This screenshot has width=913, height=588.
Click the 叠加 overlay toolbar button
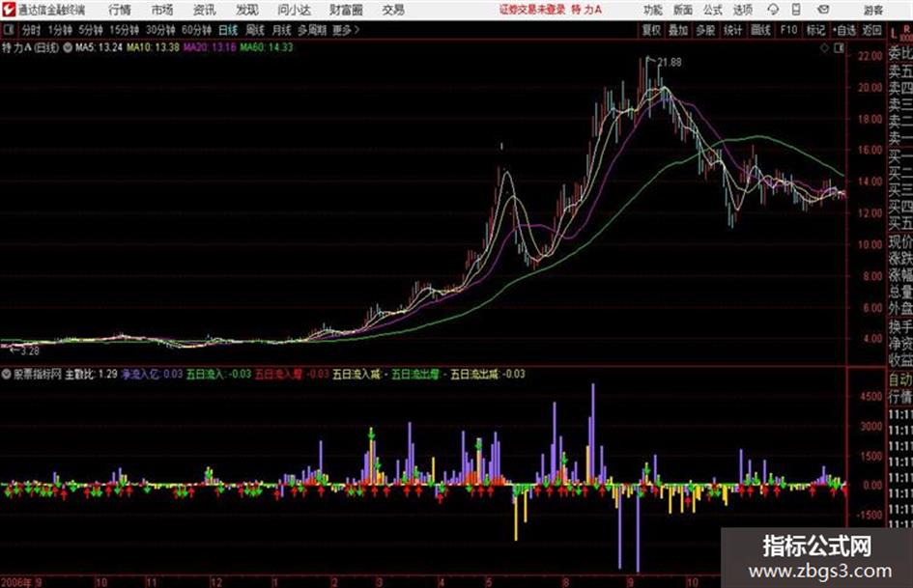(678, 30)
